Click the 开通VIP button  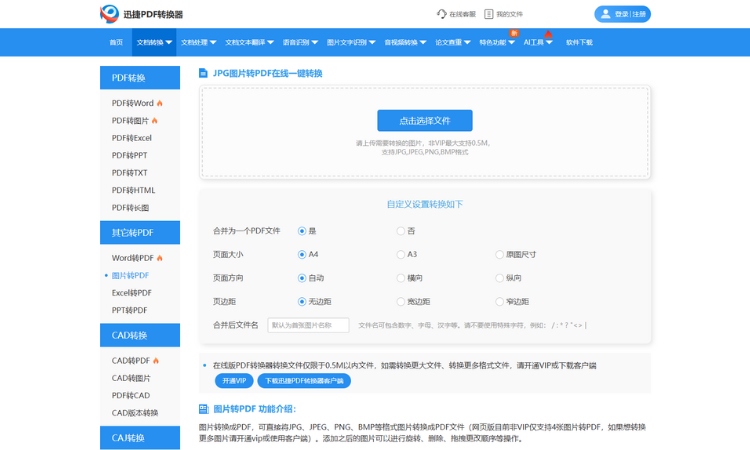pyautogui.click(x=233, y=381)
